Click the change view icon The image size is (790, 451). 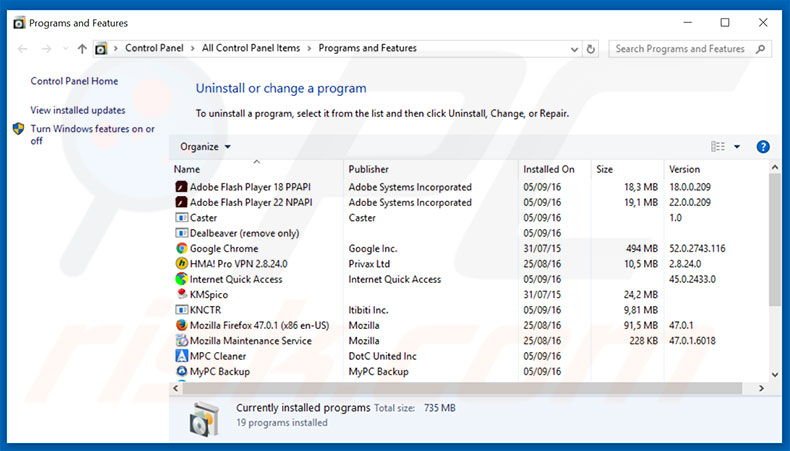[718, 147]
